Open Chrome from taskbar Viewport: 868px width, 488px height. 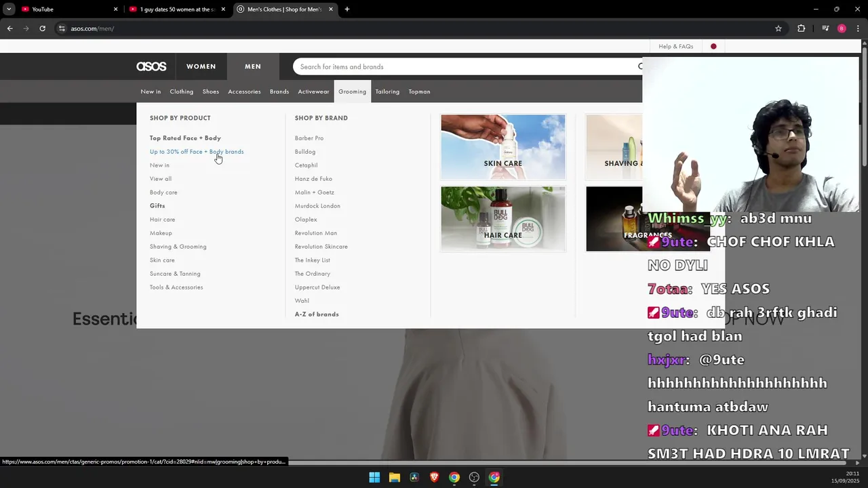click(454, 477)
